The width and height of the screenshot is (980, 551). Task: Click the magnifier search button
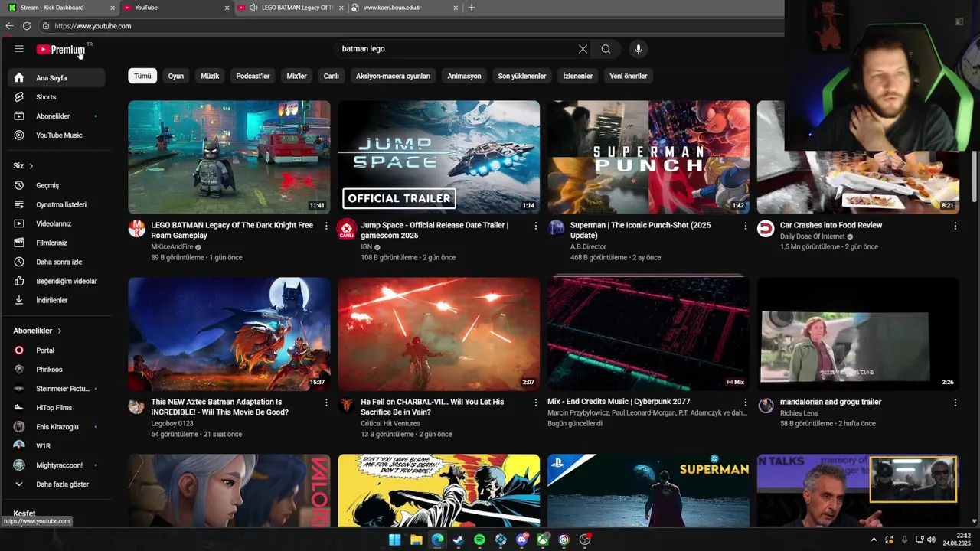pyautogui.click(x=606, y=49)
